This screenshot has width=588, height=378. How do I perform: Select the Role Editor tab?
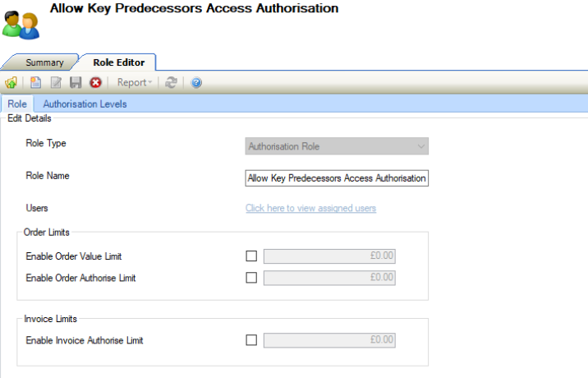118,62
